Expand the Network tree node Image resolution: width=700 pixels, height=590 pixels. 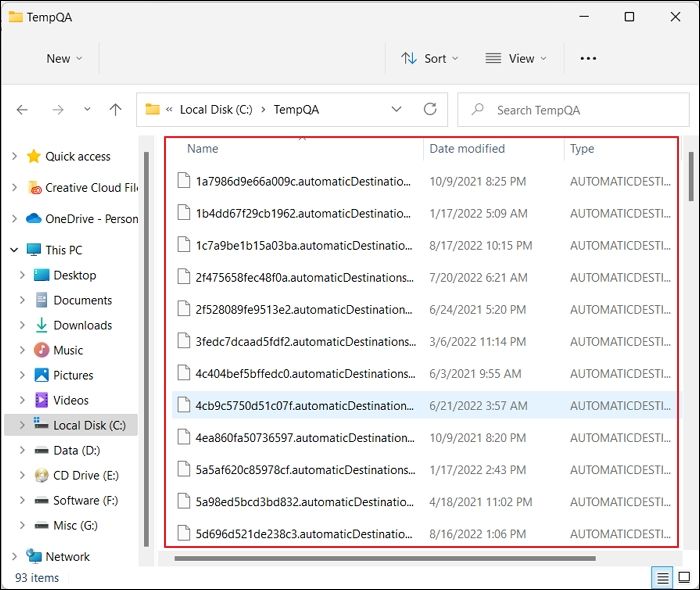[x=14, y=556]
